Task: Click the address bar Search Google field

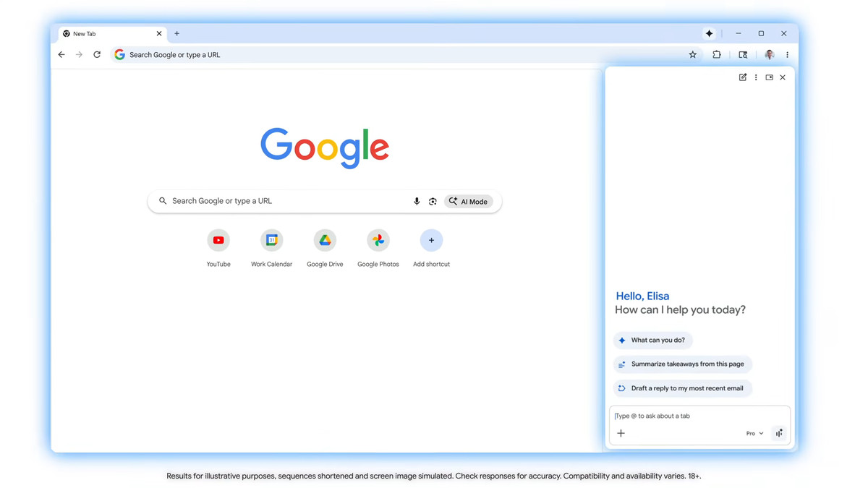Action: 405,54
